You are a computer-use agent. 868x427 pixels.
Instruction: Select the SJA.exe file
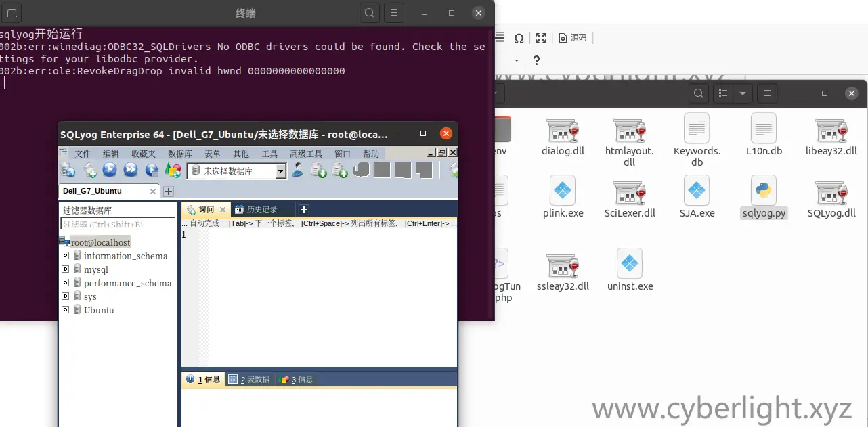pos(697,198)
